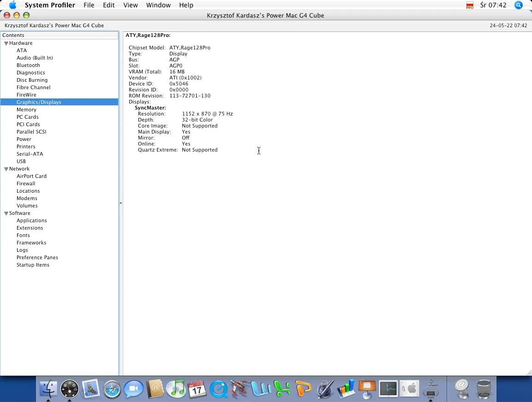Open Activity Monitor from the Dock
Image resolution: width=532 pixels, height=402 pixels.
388,389
